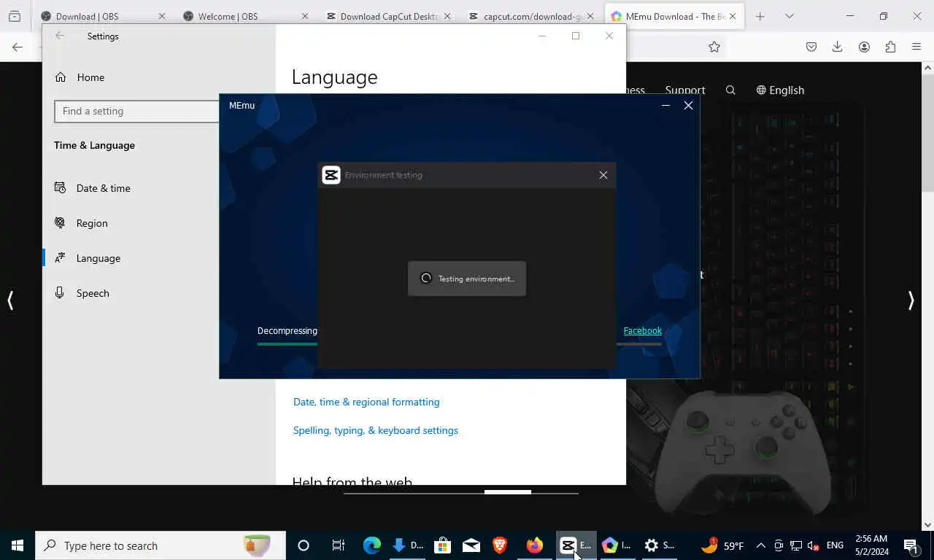This screenshot has height=560, width=934.
Task: Switch to Firefox from taskbar
Action: pos(535,545)
